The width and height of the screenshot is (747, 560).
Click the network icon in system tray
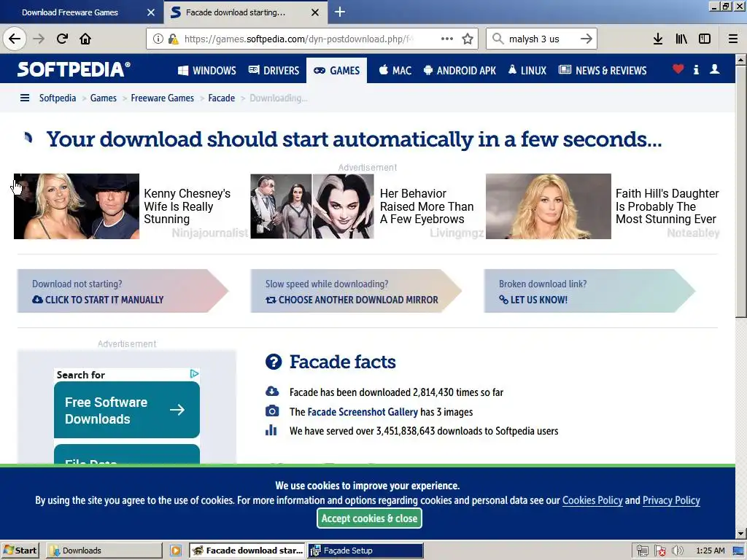pyautogui.click(x=643, y=551)
